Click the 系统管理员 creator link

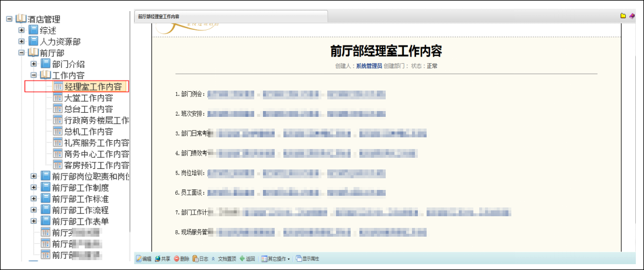pos(369,66)
